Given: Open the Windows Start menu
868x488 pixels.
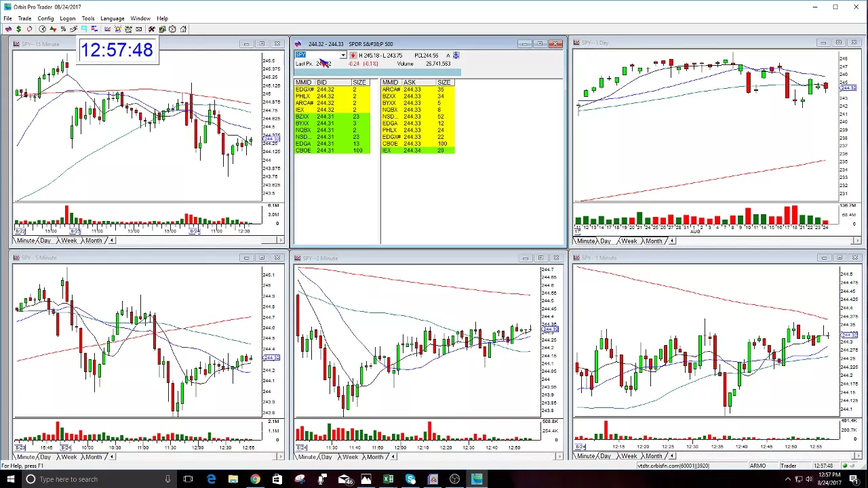Looking at the screenshot, I should pos(10,479).
